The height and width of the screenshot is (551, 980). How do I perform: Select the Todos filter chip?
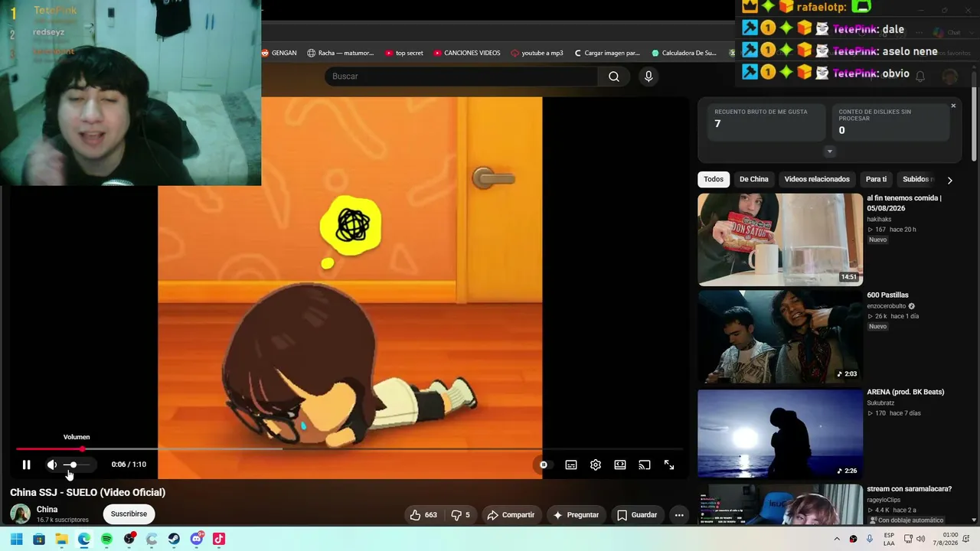(714, 179)
